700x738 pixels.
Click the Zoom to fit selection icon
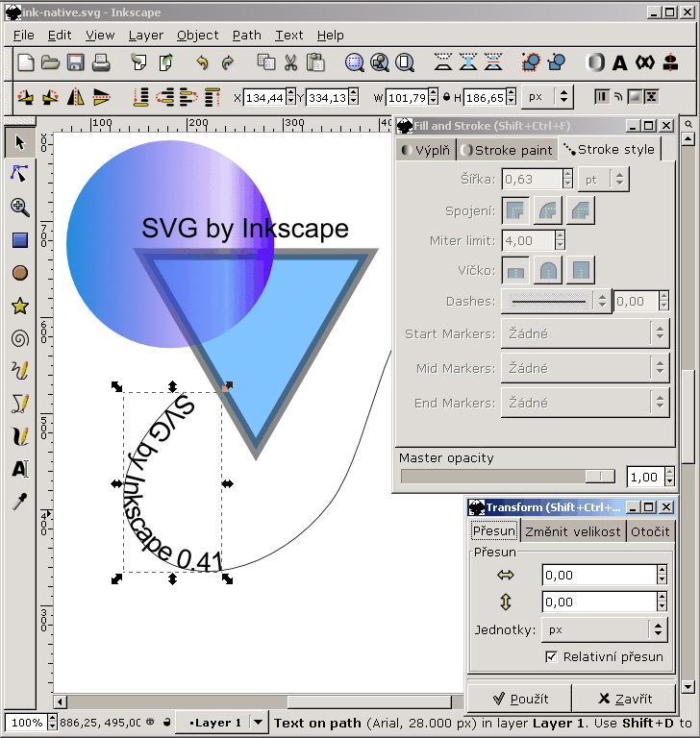(x=354, y=62)
